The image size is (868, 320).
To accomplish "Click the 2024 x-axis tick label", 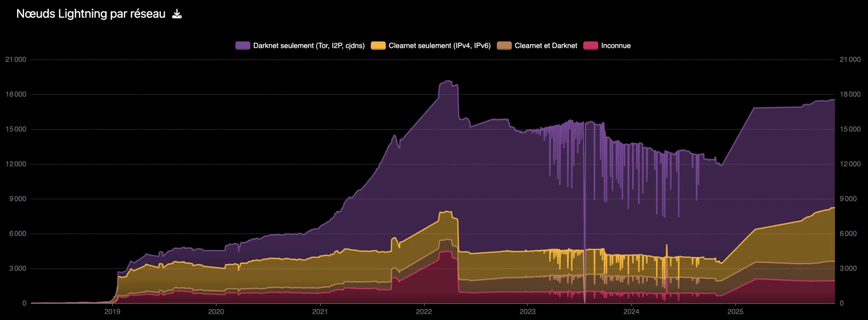I will click(x=631, y=312).
